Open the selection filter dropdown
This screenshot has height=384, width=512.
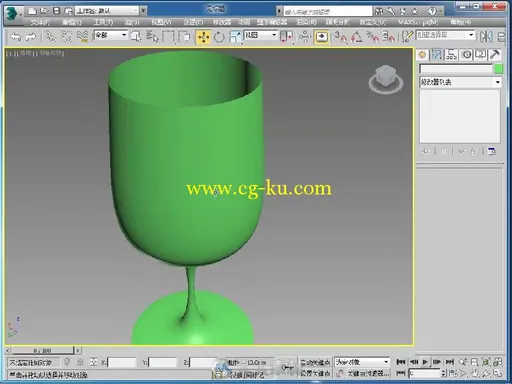click(x=111, y=35)
